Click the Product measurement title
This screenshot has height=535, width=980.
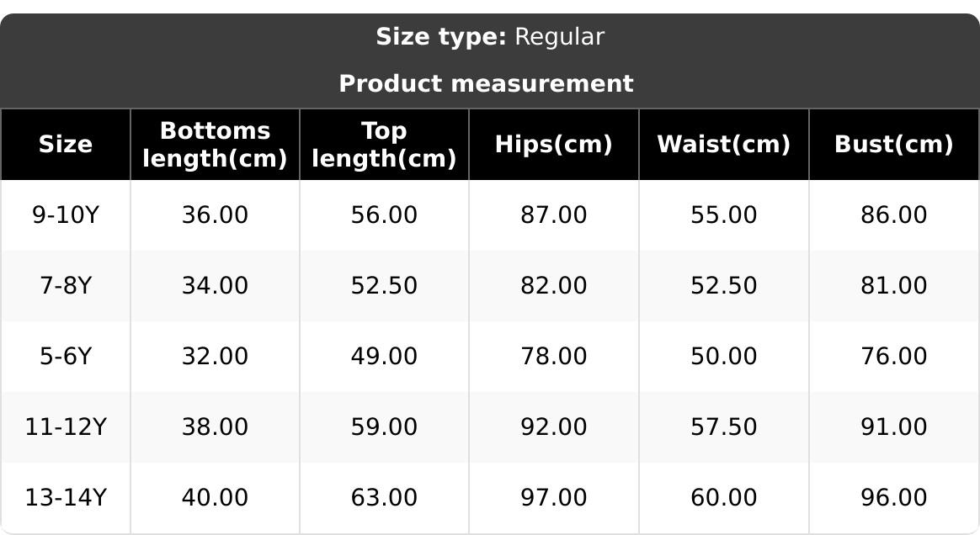pyautogui.click(x=486, y=84)
